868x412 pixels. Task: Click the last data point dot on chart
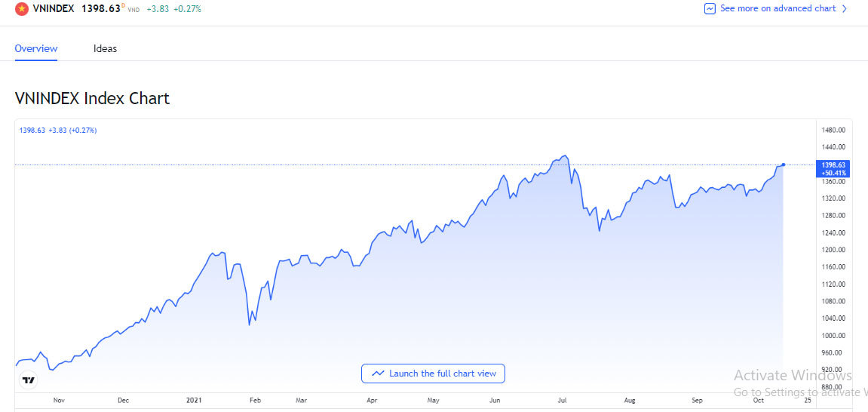(784, 164)
